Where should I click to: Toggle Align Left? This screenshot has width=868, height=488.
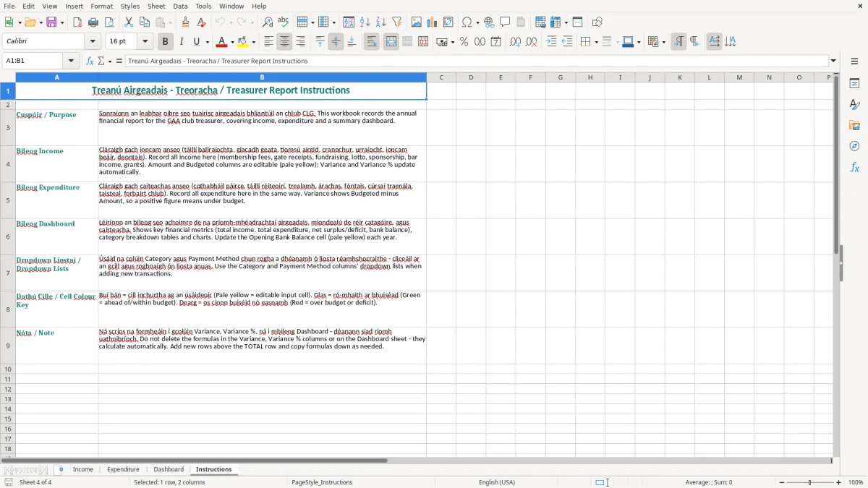pos(268,42)
